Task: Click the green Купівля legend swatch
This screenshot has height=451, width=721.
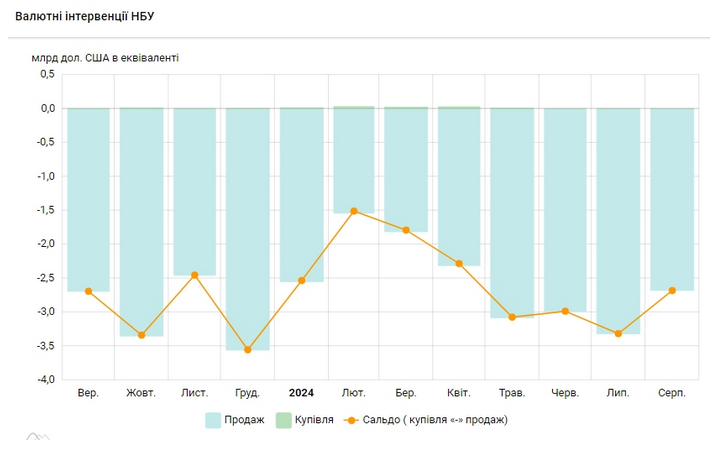Action: [283, 420]
